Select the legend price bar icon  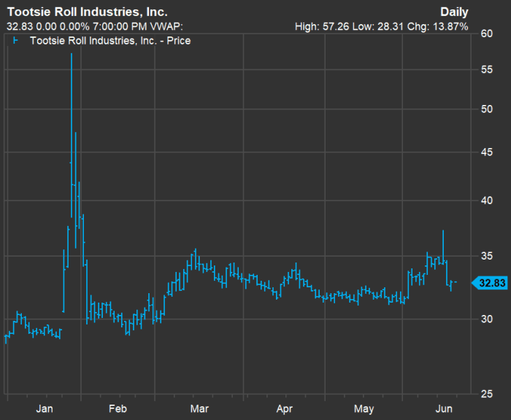pyautogui.click(x=15, y=41)
